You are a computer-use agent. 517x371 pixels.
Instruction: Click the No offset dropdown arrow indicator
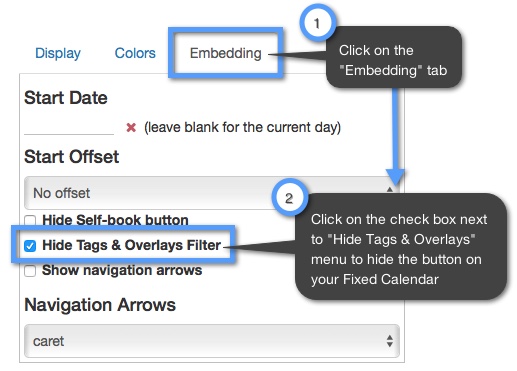click(389, 189)
